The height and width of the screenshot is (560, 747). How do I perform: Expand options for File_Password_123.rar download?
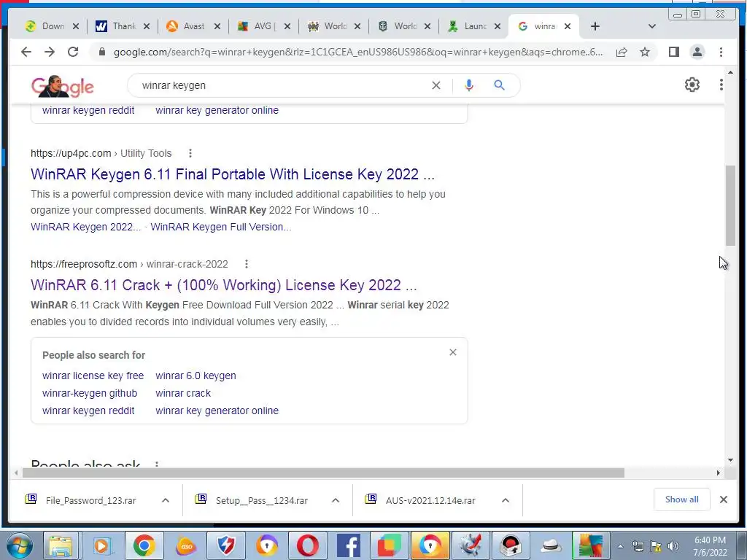(166, 500)
